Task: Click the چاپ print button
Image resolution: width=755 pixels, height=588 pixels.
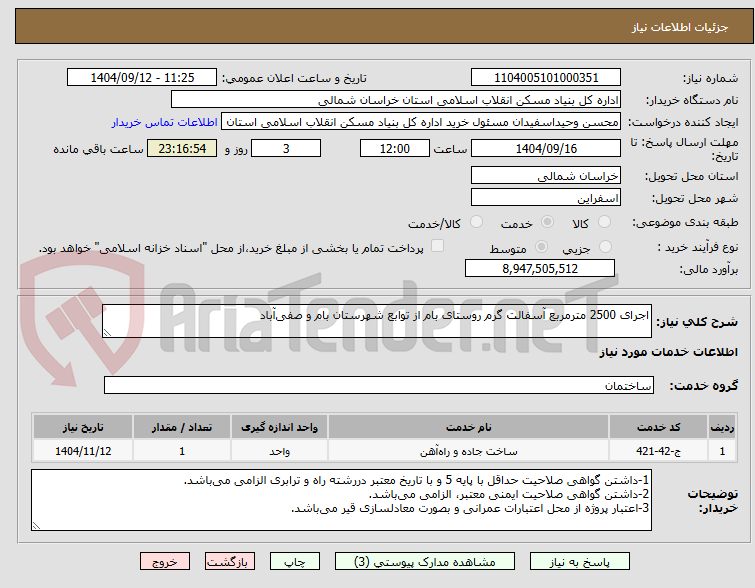Action: (295, 562)
